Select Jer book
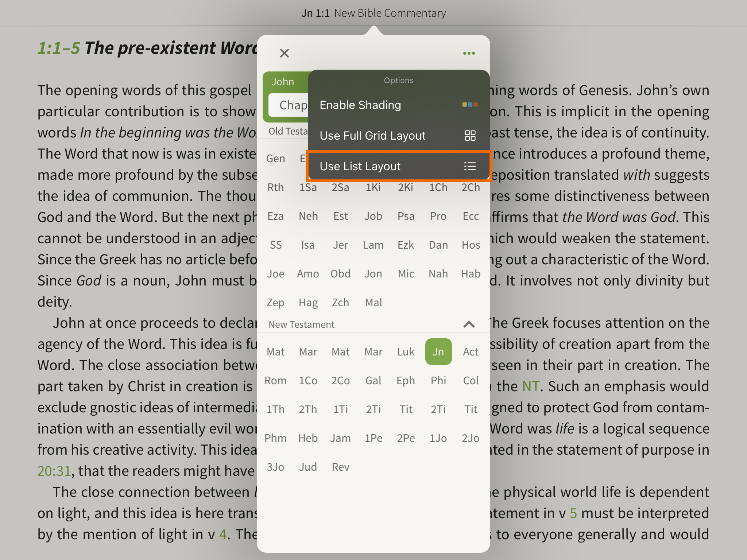 pyautogui.click(x=340, y=245)
